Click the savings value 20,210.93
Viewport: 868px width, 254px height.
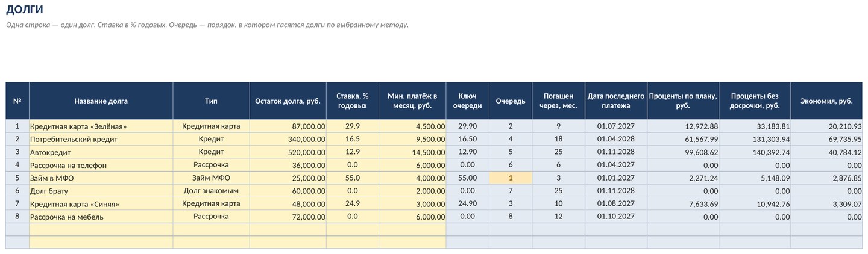click(x=826, y=126)
